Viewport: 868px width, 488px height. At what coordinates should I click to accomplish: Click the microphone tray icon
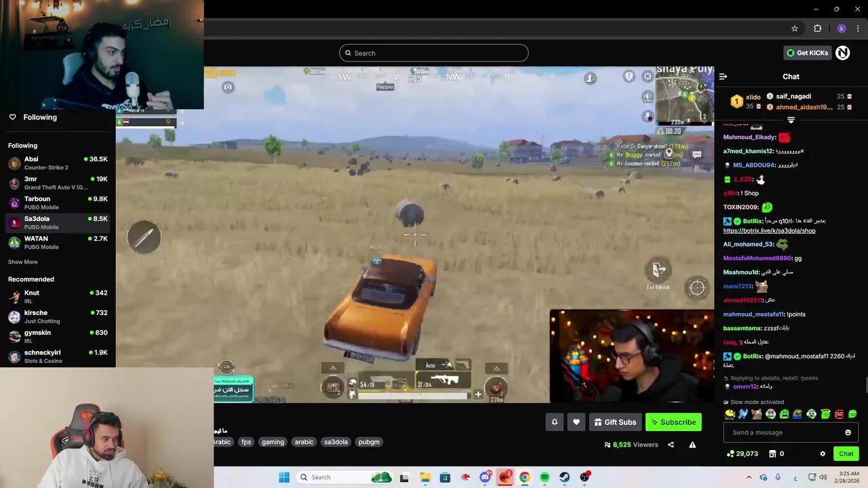(x=778, y=477)
